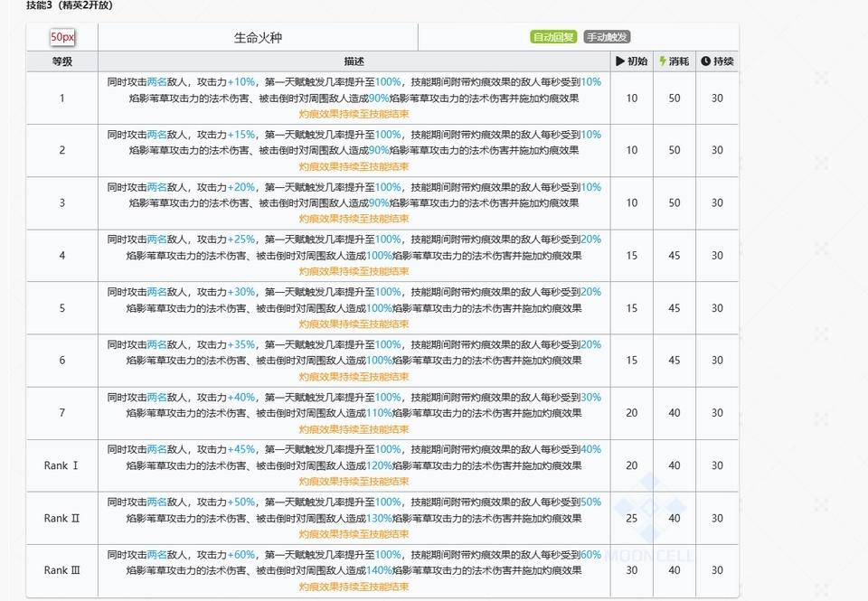Select level cell 6 in 等级 column
The height and width of the screenshot is (601, 868).
[x=62, y=361]
